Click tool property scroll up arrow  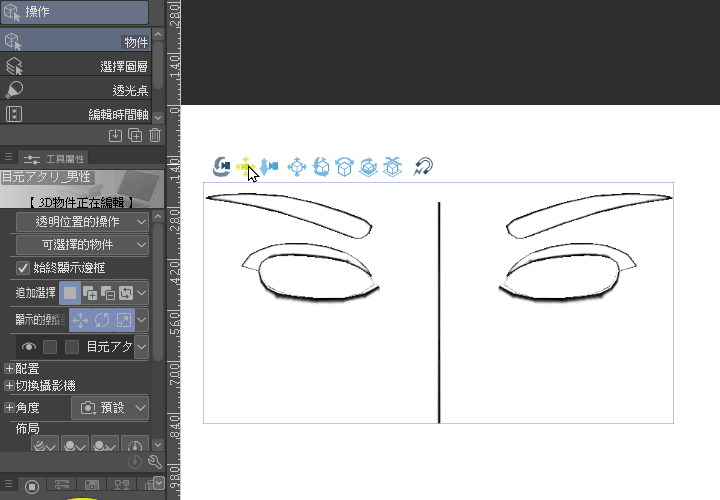pyautogui.click(x=158, y=216)
